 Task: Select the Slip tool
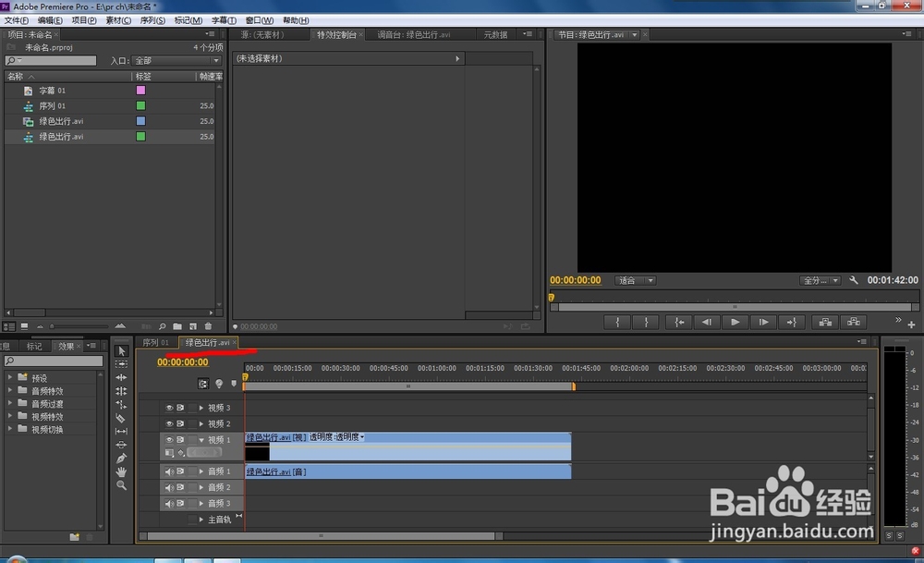(121, 432)
